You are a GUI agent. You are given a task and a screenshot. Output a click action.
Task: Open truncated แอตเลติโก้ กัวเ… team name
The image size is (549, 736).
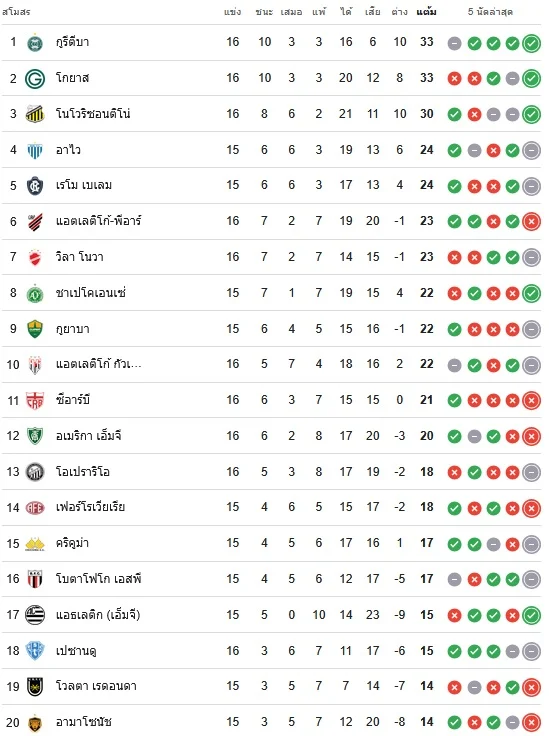[x=99, y=364]
